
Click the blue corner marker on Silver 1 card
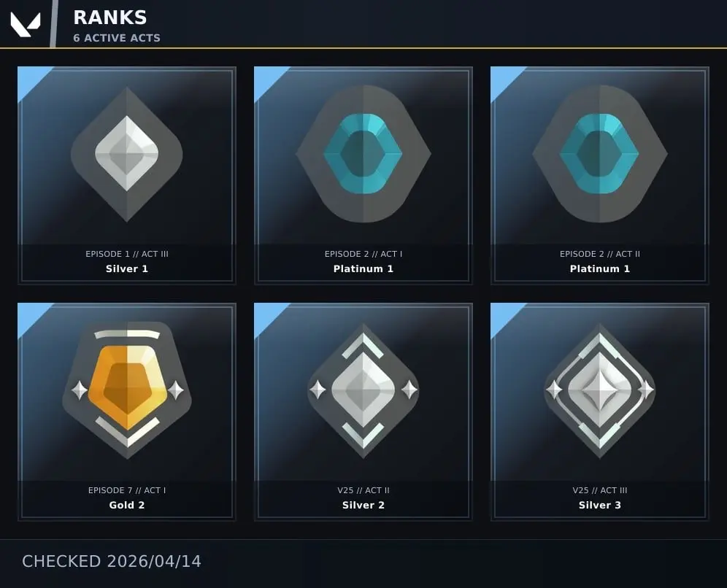coord(30,80)
